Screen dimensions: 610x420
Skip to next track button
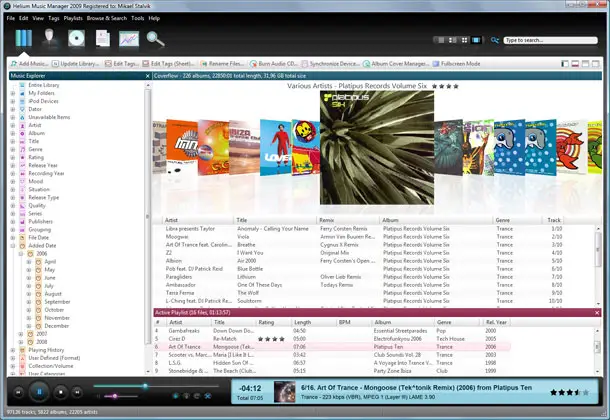[x=77, y=392]
